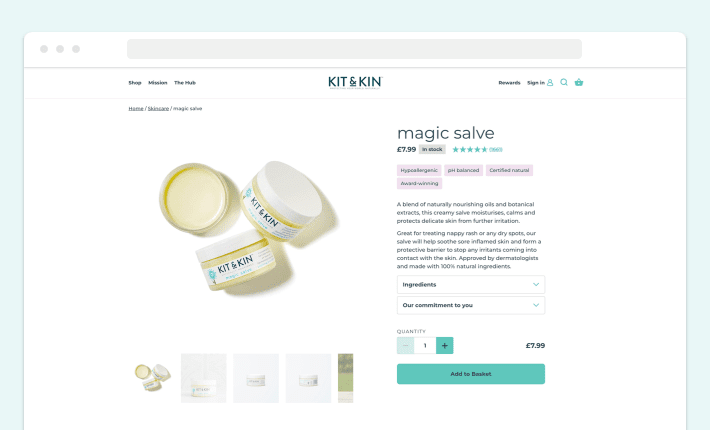Click the Ingredients chevron arrow
710x430 pixels.
536,285
